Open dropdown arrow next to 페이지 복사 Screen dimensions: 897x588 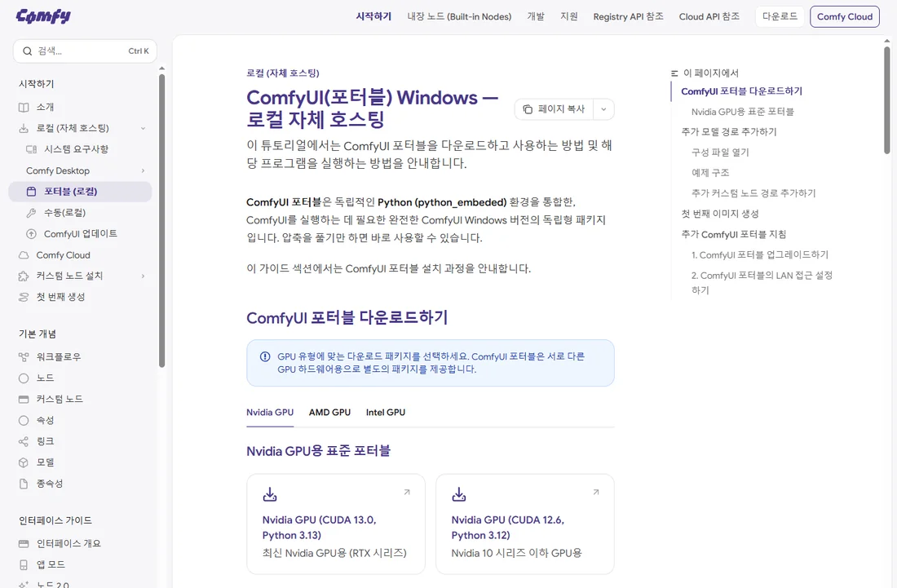click(x=603, y=109)
